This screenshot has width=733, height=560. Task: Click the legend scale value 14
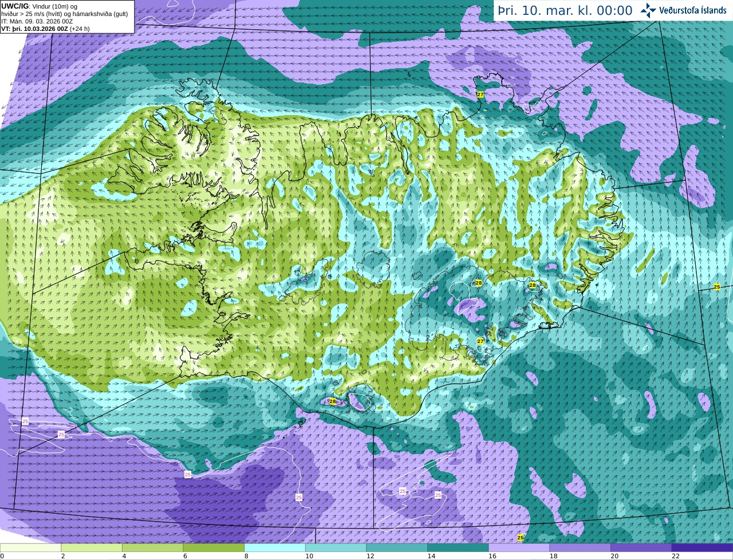(431, 556)
